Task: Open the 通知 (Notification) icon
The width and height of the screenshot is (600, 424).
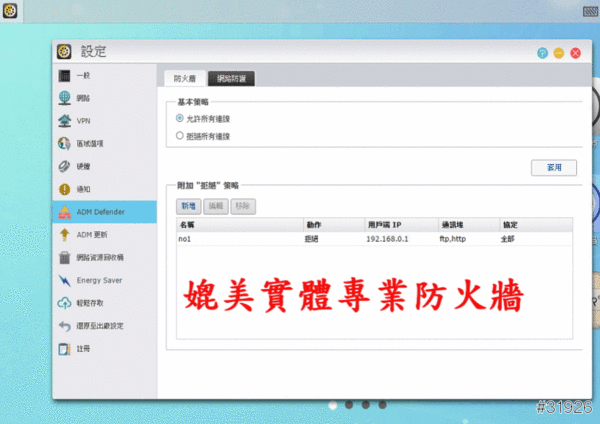Action: [x=64, y=188]
